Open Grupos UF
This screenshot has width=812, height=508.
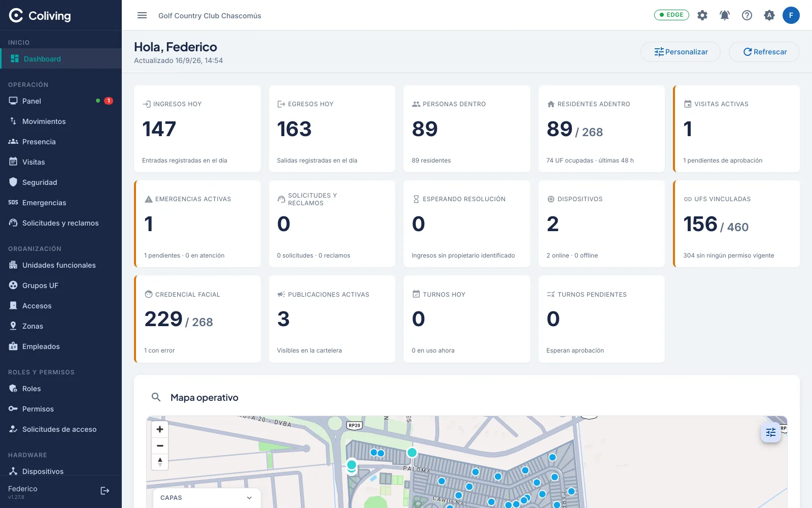[x=61, y=285]
